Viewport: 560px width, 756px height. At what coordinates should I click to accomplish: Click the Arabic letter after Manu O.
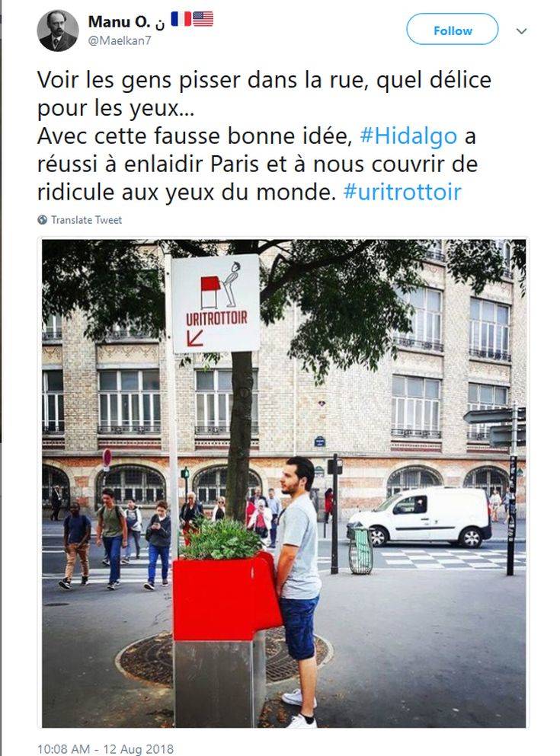coord(160,24)
